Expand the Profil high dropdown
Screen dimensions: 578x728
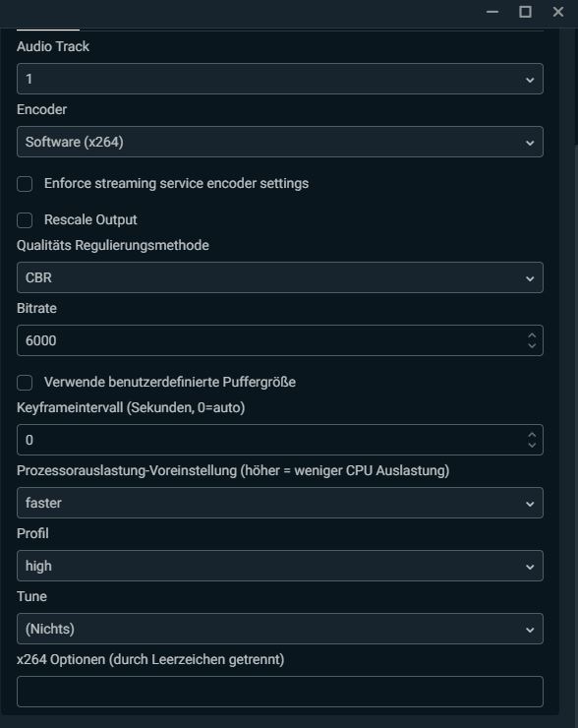pyautogui.click(x=280, y=566)
